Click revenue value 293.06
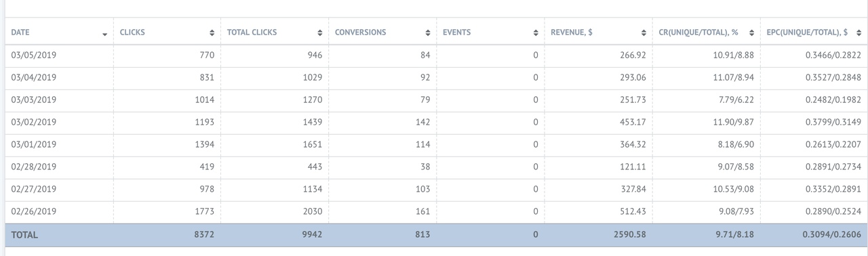 pyautogui.click(x=633, y=77)
